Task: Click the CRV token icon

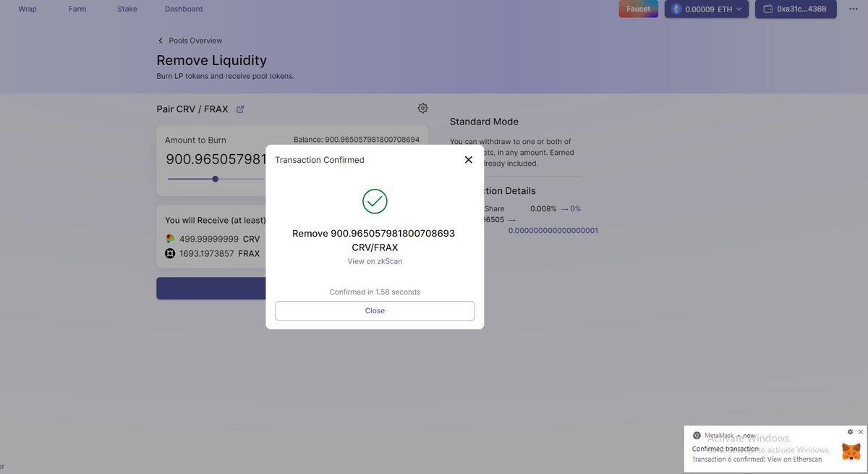Action: click(x=170, y=239)
